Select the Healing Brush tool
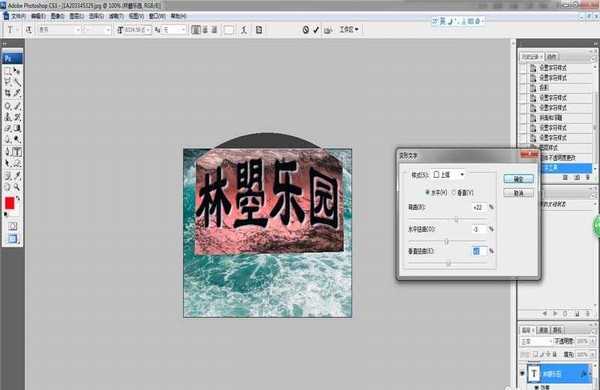This screenshot has width=600, height=390. [x=8, y=106]
